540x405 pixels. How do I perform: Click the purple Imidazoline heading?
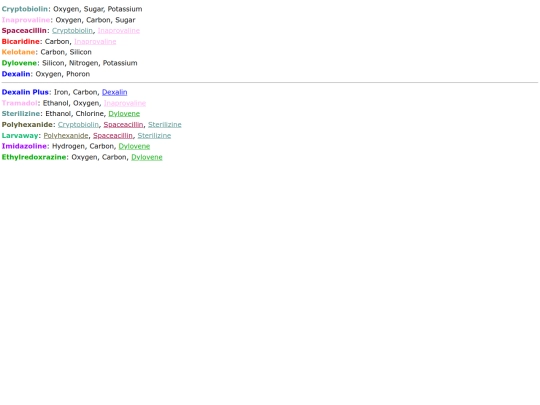click(24, 146)
